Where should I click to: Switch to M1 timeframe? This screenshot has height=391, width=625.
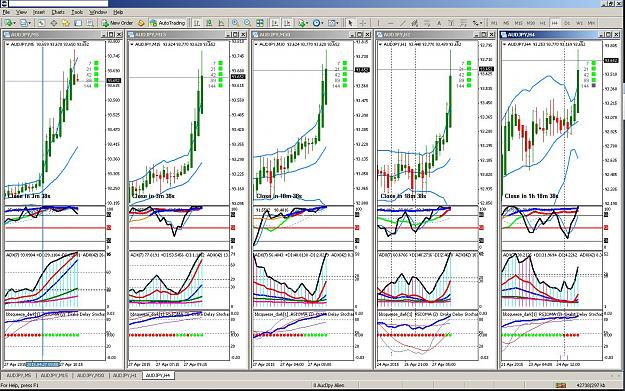tap(494, 23)
